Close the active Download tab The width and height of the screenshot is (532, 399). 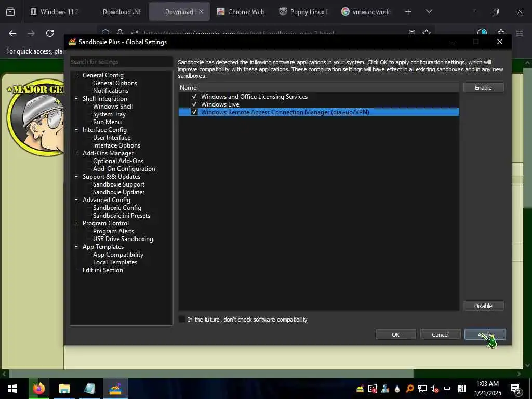201,11
